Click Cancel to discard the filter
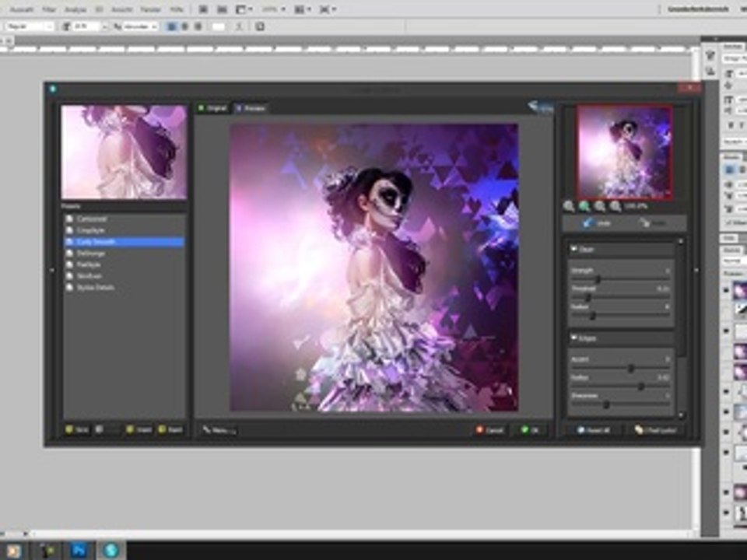747x560 pixels. pos(490,429)
